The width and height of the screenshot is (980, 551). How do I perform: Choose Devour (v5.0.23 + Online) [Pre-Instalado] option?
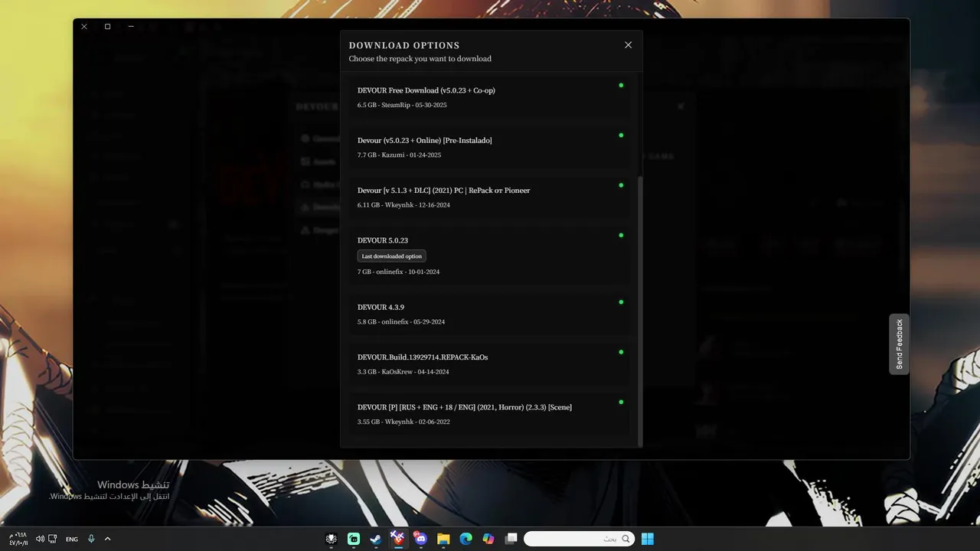point(491,147)
